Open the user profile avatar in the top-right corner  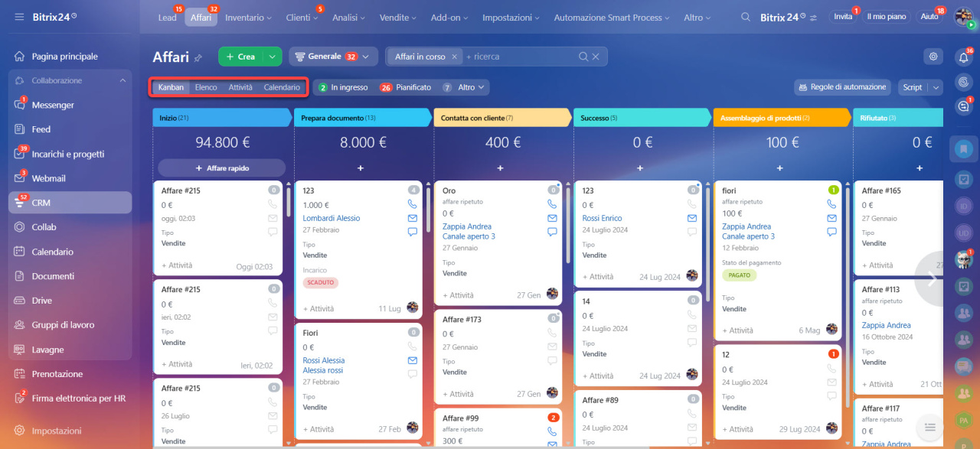click(963, 17)
